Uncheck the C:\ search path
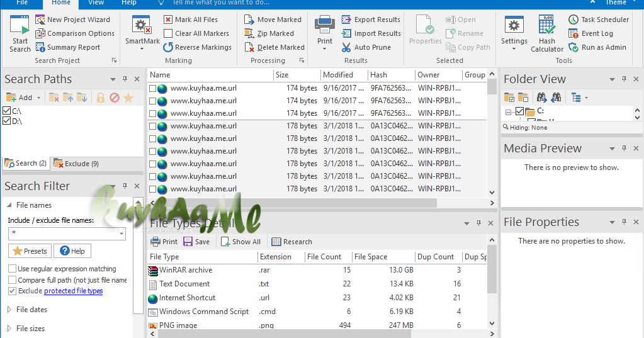Image resolution: width=644 pixels, height=338 pixels. 6,111
